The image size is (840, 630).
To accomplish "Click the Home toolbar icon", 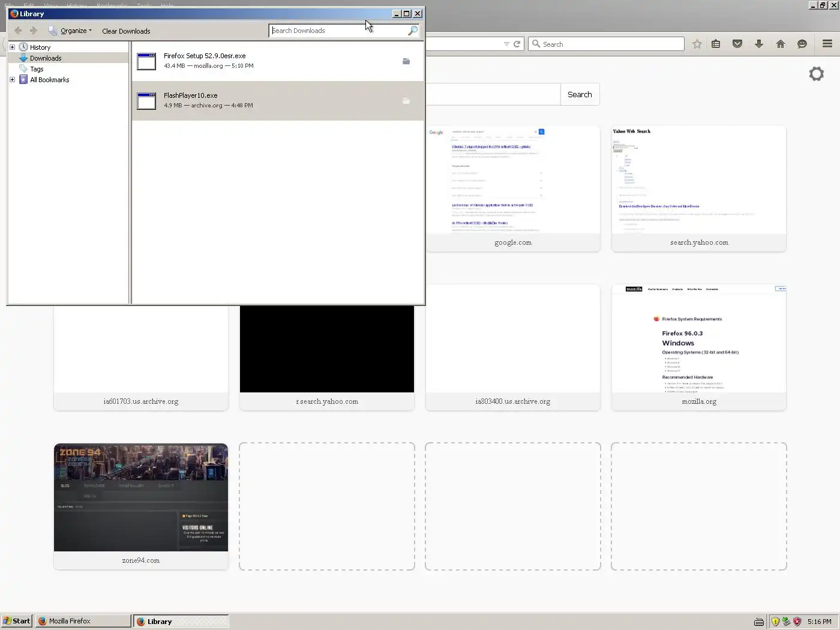I will coord(781,44).
